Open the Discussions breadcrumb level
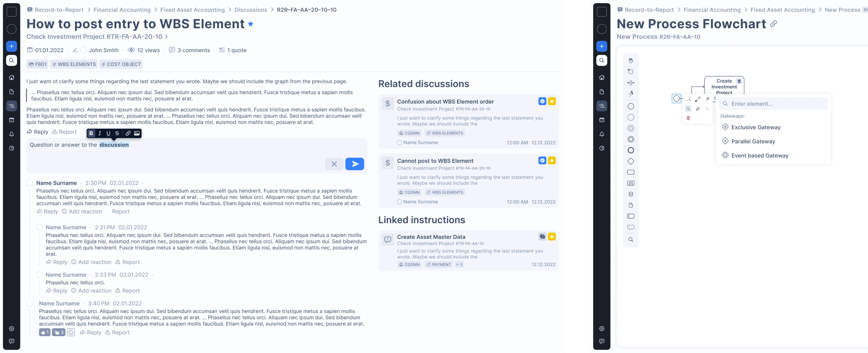Screen dimensions: 868x353 250,10
